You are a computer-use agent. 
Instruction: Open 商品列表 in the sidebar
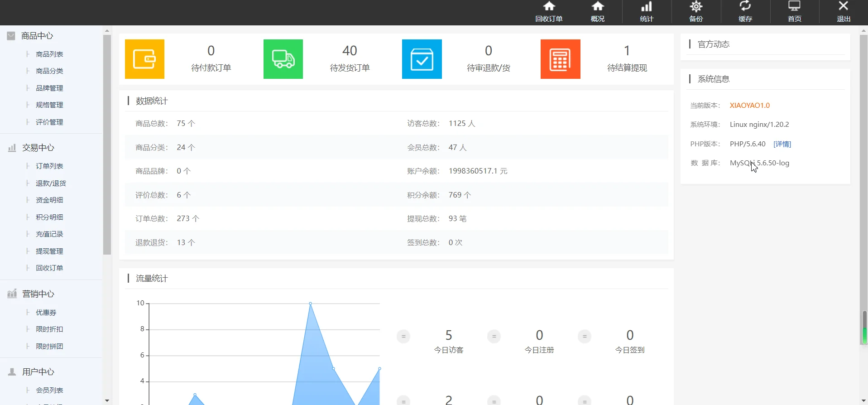[49, 54]
